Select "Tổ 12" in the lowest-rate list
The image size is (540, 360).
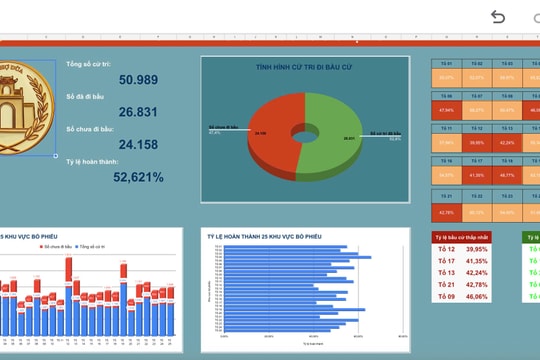pos(447,249)
